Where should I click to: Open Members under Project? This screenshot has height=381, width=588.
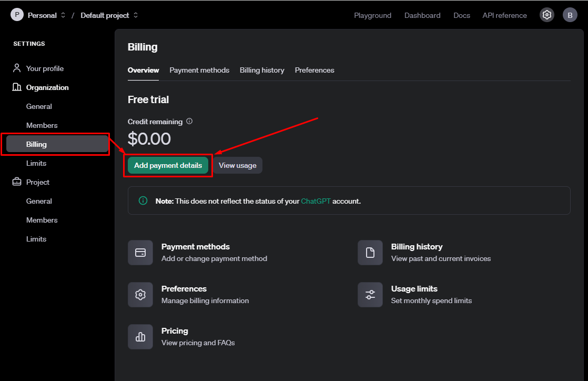pyautogui.click(x=42, y=220)
